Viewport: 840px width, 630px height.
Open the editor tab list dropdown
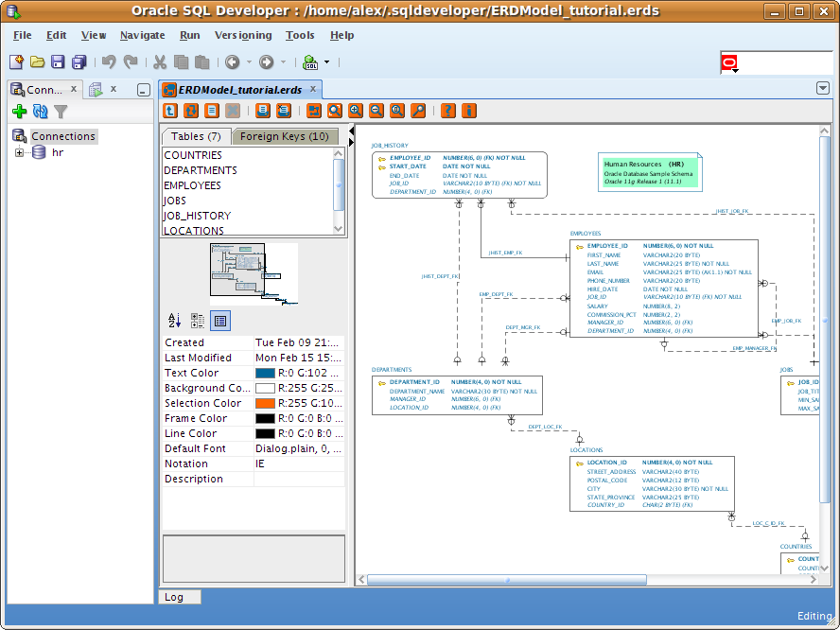822,88
